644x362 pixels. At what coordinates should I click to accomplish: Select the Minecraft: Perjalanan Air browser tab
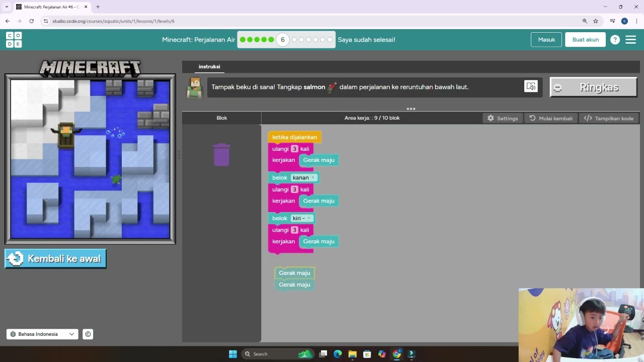tap(51, 7)
